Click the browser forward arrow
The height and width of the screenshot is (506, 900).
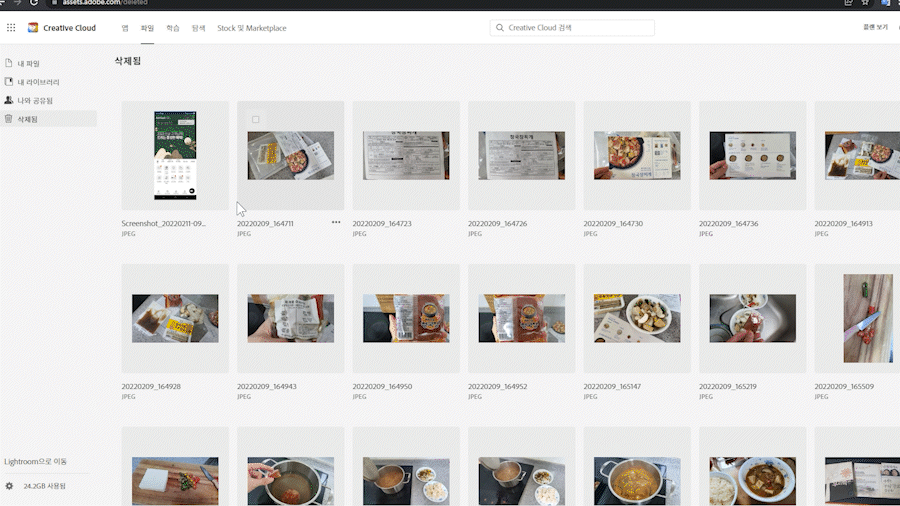[17, 3]
